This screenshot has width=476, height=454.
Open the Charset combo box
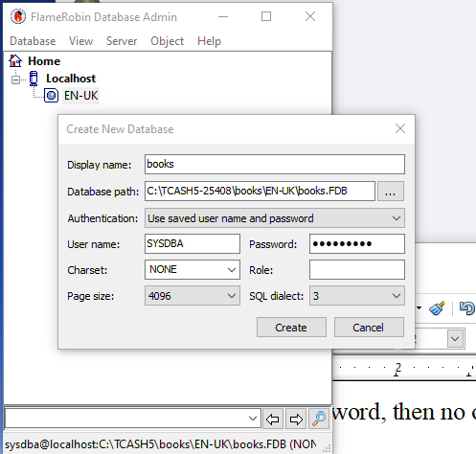[193, 270]
